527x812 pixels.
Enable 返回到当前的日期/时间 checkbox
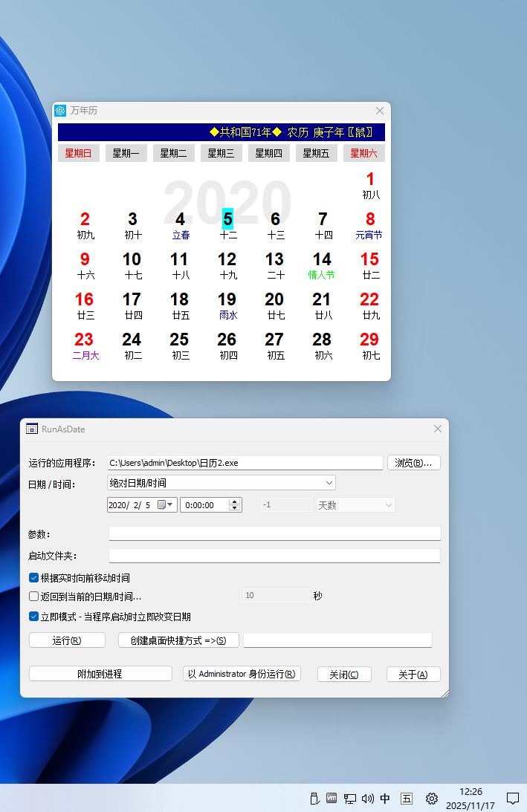click(34, 596)
